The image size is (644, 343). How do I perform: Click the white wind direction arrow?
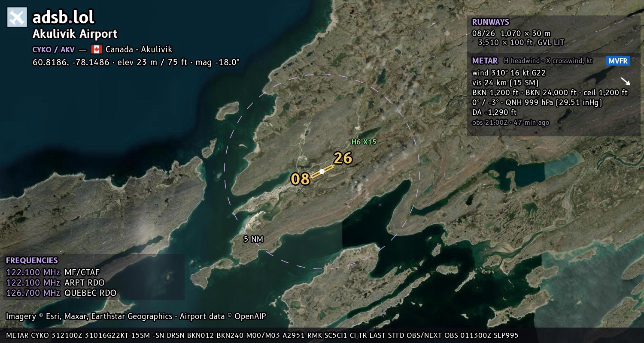tap(626, 81)
